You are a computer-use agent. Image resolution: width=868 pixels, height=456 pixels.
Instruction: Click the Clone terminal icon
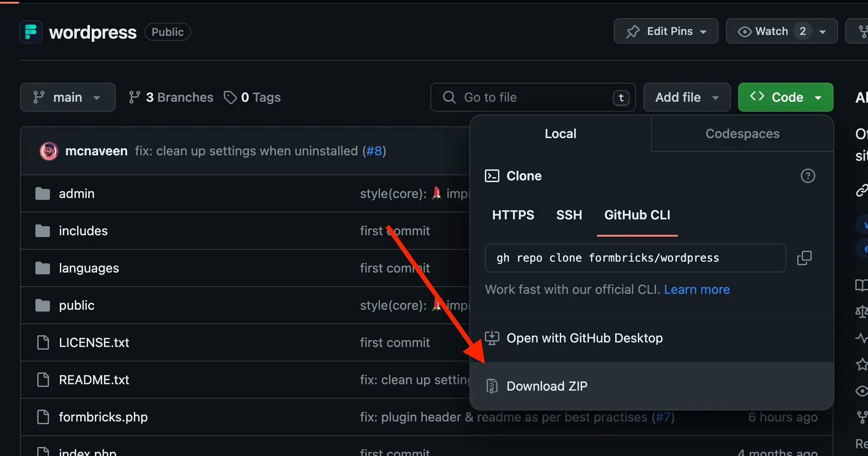(x=492, y=176)
